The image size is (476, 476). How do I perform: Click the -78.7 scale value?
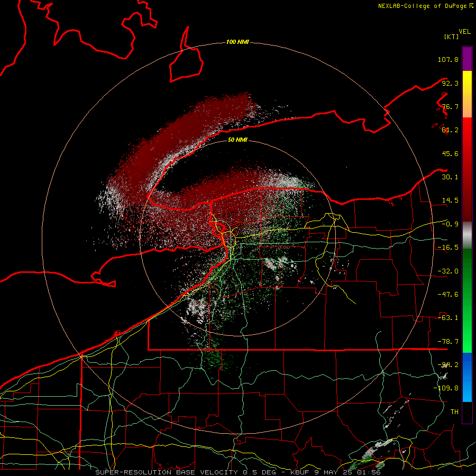click(x=448, y=342)
